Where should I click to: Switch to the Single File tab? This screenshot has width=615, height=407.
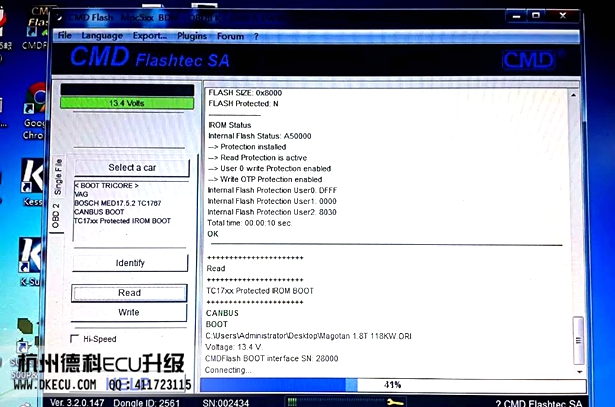(x=58, y=176)
